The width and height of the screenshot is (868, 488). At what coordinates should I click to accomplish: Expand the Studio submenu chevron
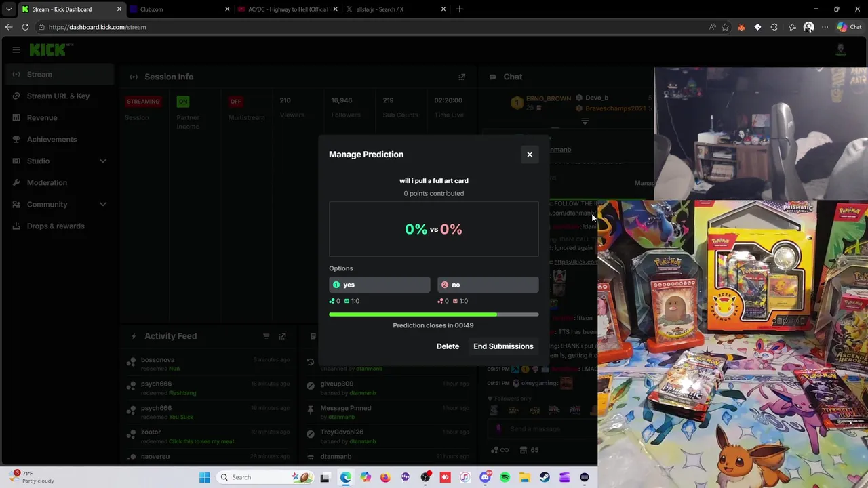pyautogui.click(x=103, y=161)
